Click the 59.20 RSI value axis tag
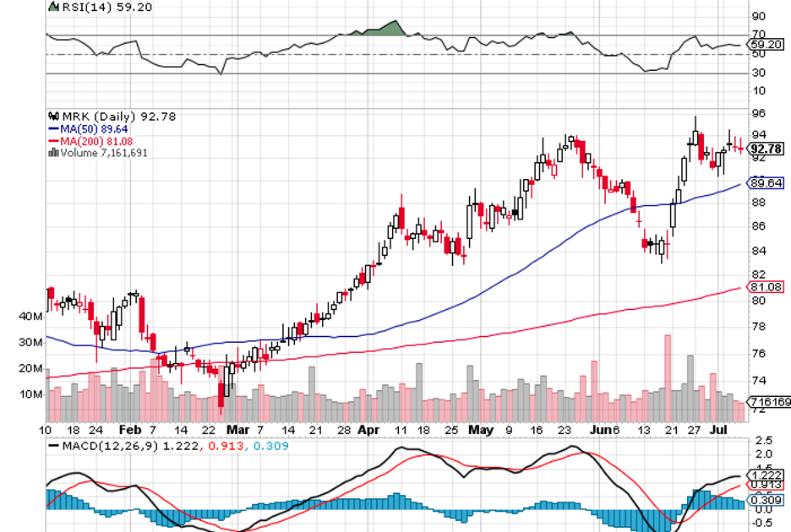 pyautogui.click(x=767, y=44)
